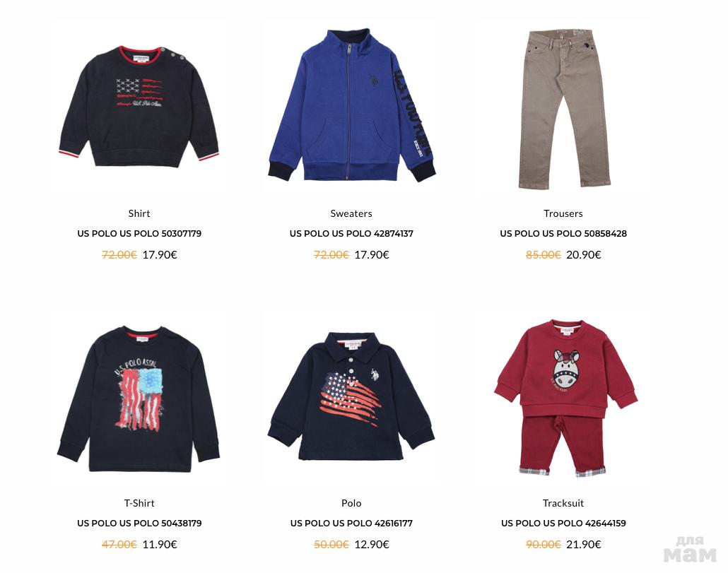Open product US POLO US POLO 50858428
The width and height of the screenshot is (728, 573).
click(x=563, y=233)
